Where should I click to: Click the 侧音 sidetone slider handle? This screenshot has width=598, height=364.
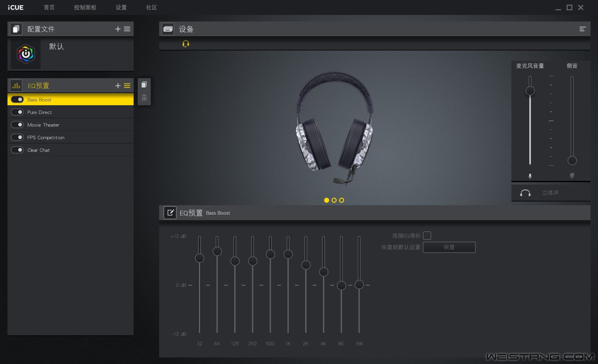coord(572,161)
